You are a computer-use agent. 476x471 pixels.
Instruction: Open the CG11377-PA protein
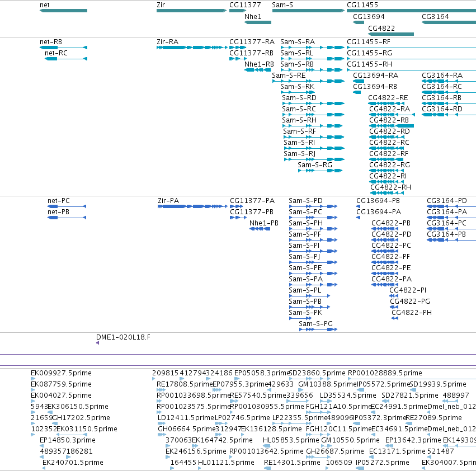tap(236, 206)
